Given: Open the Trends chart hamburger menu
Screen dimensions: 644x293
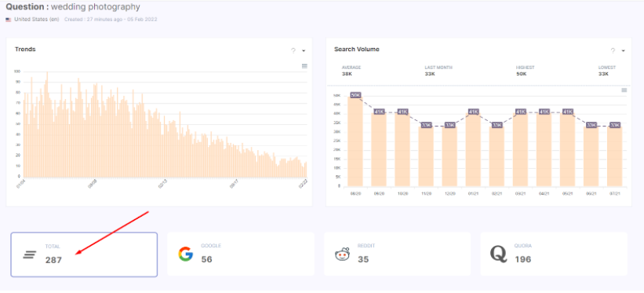Looking at the screenshot, I should coord(304,66).
